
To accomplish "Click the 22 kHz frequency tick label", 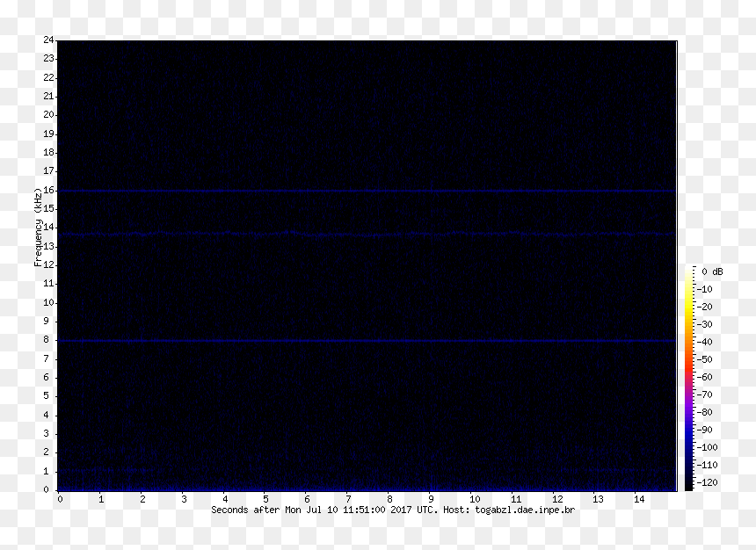I will (48, 77).
